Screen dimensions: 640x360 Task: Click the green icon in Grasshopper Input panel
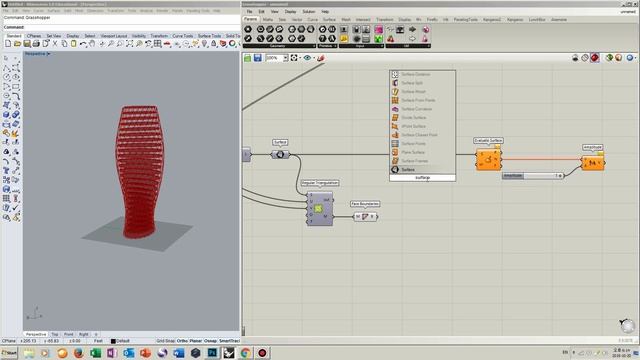(x=378, y=39)
